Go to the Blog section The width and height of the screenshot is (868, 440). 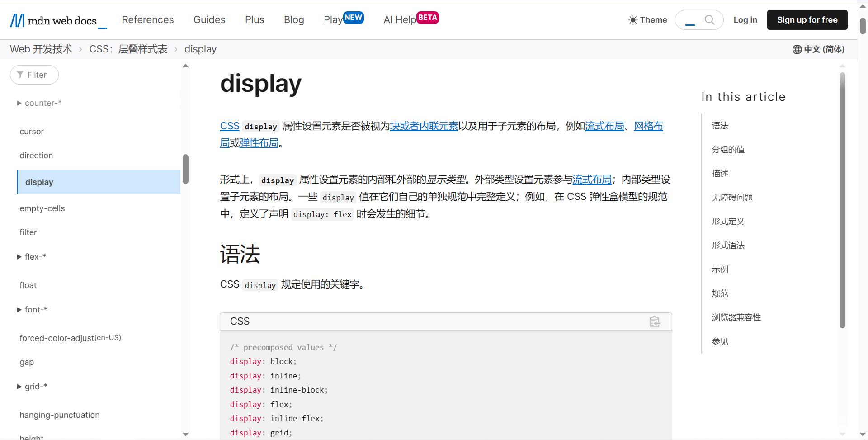(x=294, y=19)
